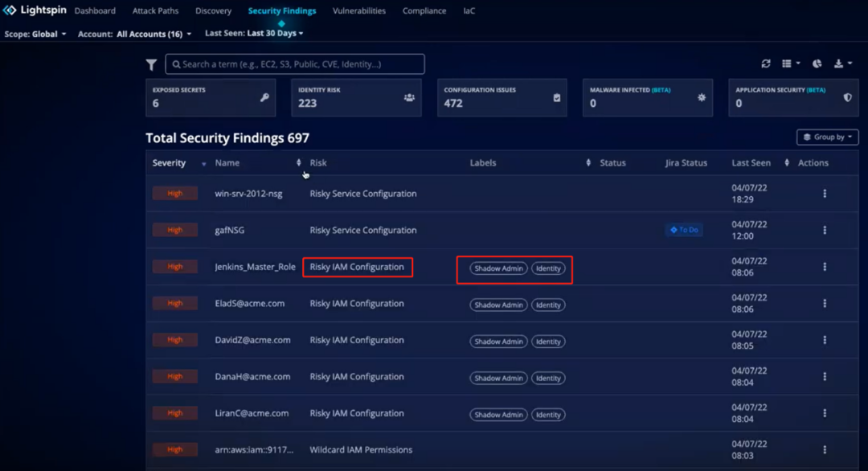This screenshot has height=471, width=868.
Task: Open the Scope: Global dropdown
Action: click(x=35, y=34)
